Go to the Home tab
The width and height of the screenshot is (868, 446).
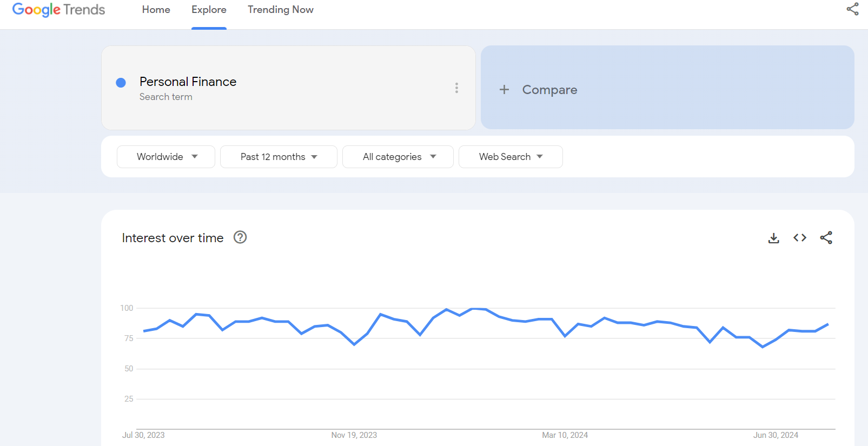coord(156,10)
